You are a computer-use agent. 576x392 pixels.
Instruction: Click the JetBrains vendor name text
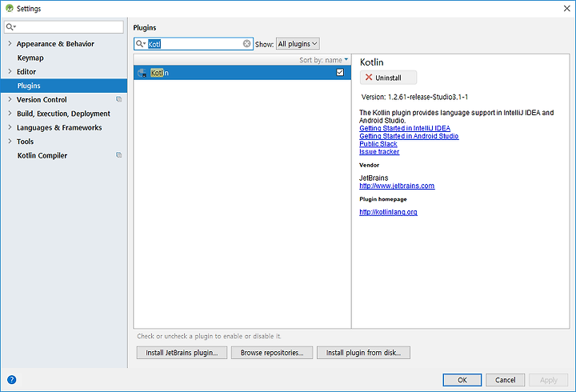tap(374, 178)
